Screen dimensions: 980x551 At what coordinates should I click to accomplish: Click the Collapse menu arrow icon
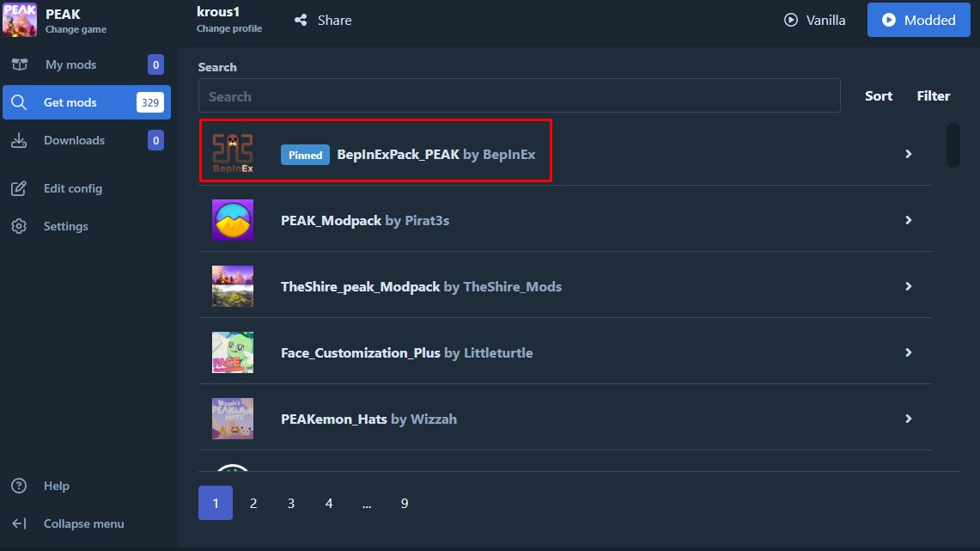(x=19, y=523)
